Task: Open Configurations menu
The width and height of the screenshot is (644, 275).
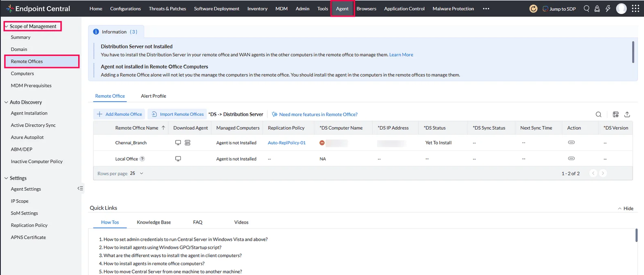Action: point(125,9)
